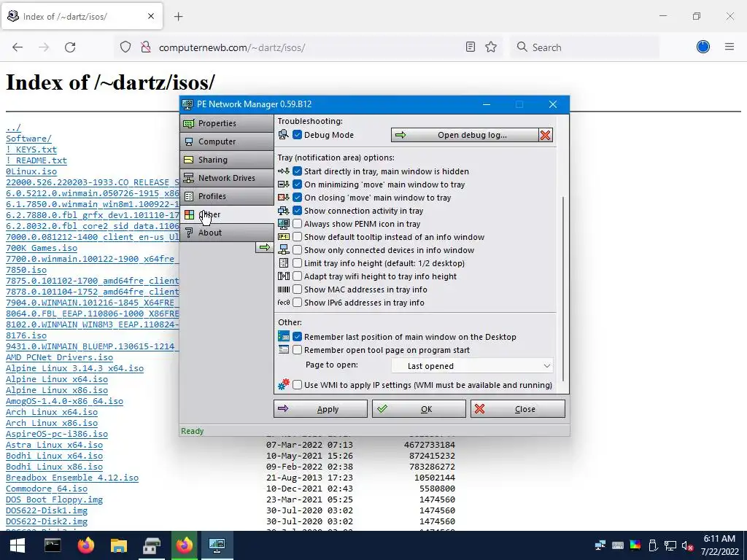Viewport: 747px width, 560px height.
Task: Enable Show MAC addresses in tray info
Action: pyautogui.click(x=298, y=289)
